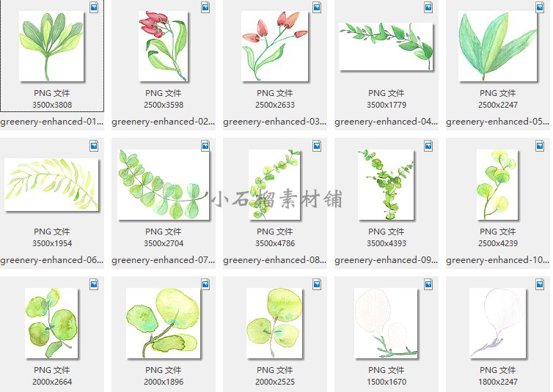553x392 pixels.
Task: Click the greenery-enhanced-06 file name label
Action: 51,260
